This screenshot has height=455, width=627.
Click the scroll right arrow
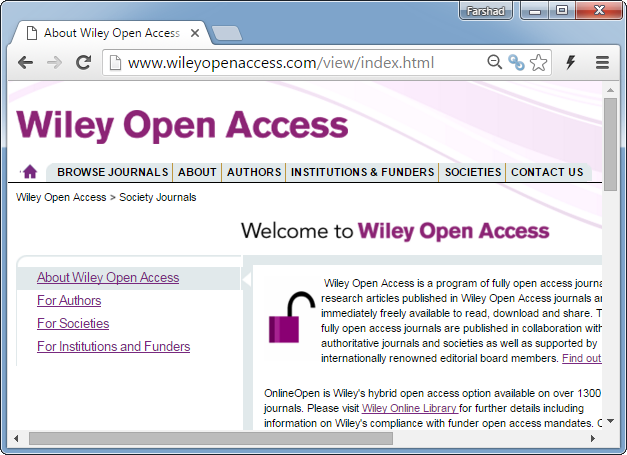[x=593, y=438]
